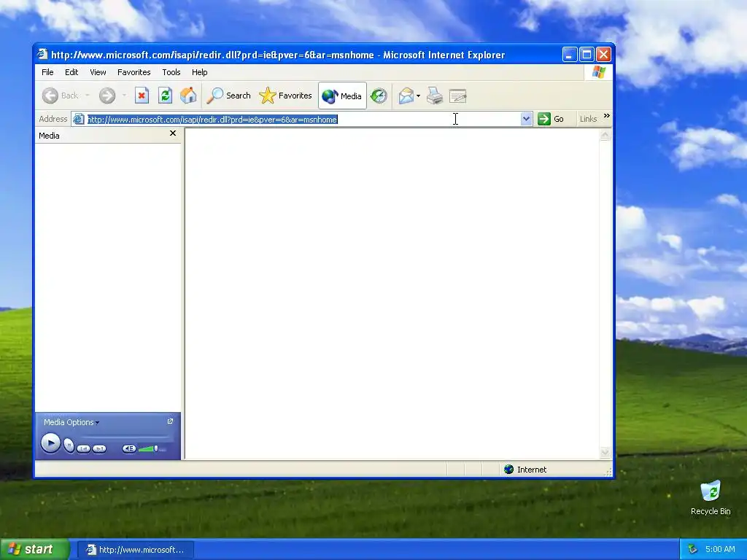Click the Previous track media button
This screenshot has height=560, width=747.
(x=83, y=448)
